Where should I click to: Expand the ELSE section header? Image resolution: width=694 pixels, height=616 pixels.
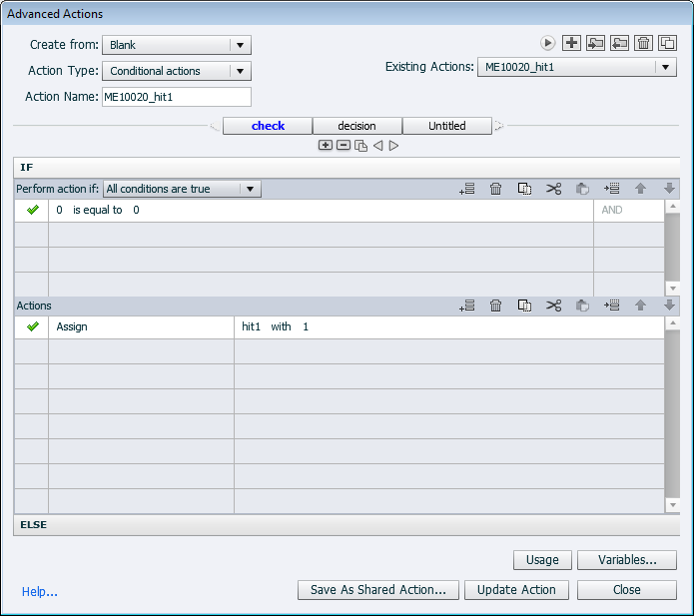pyautogui.click(x=347, y=525)
